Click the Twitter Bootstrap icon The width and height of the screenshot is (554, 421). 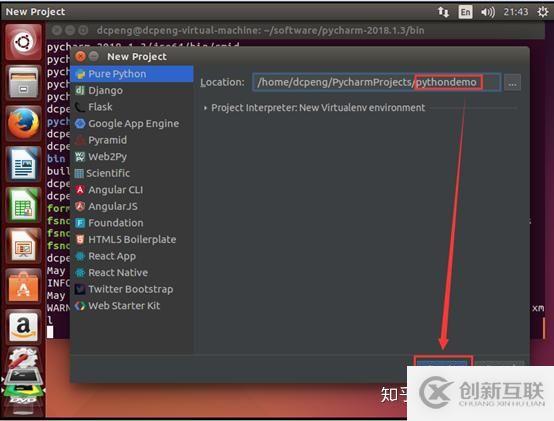(x=80, y=289)
